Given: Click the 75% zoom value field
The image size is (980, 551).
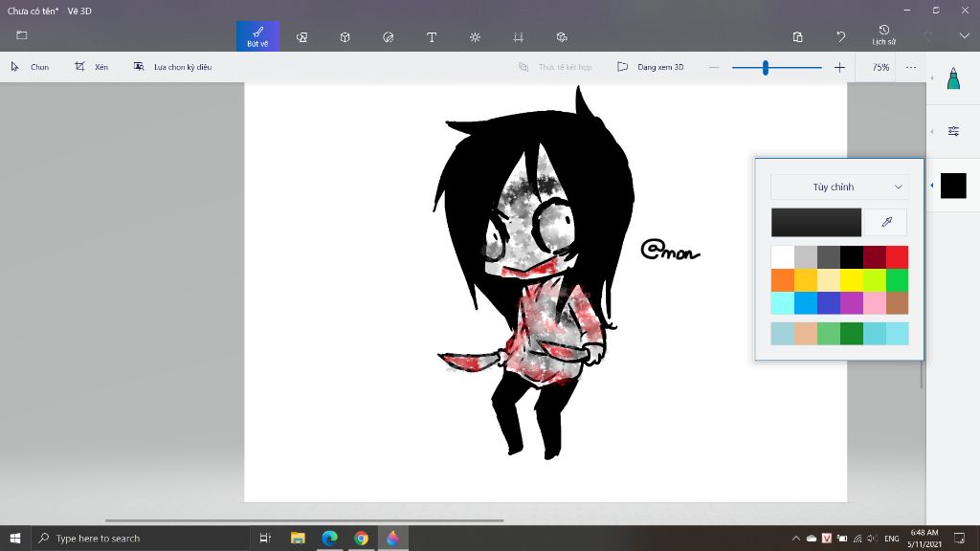Looking at the screenshot, I should [880, 67].
